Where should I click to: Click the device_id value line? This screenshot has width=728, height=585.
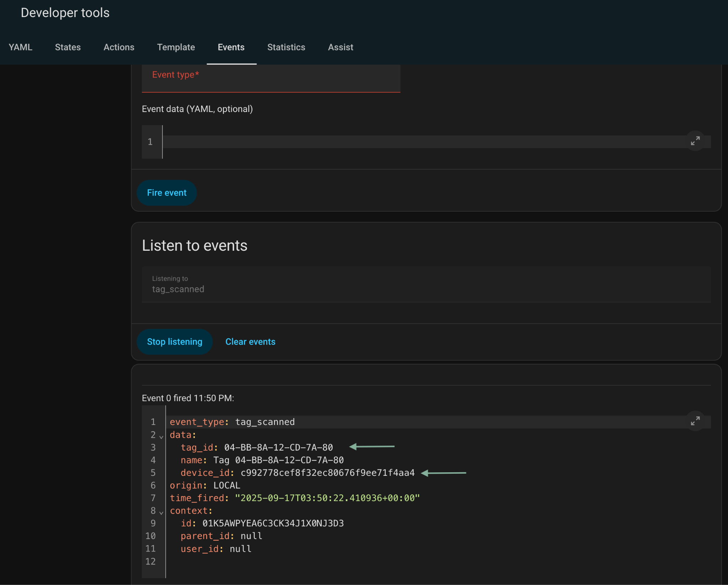click(x=327, y=473)
